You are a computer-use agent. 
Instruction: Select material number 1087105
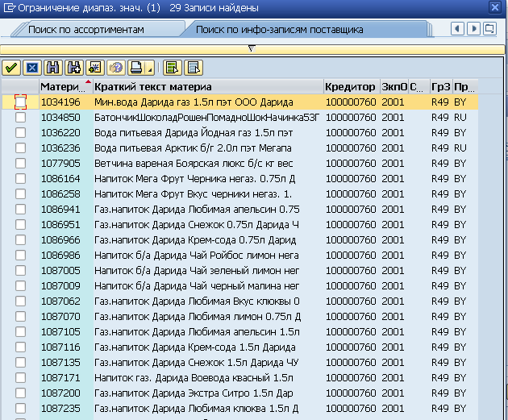click(60, 332)
